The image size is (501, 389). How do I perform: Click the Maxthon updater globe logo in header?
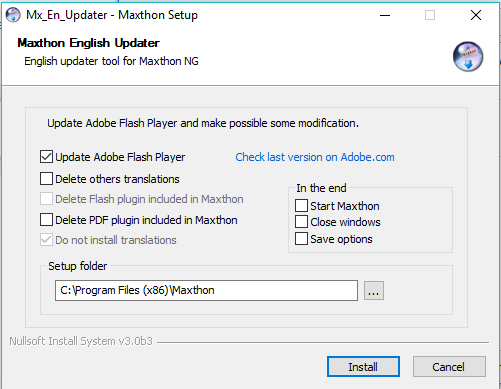468,56
